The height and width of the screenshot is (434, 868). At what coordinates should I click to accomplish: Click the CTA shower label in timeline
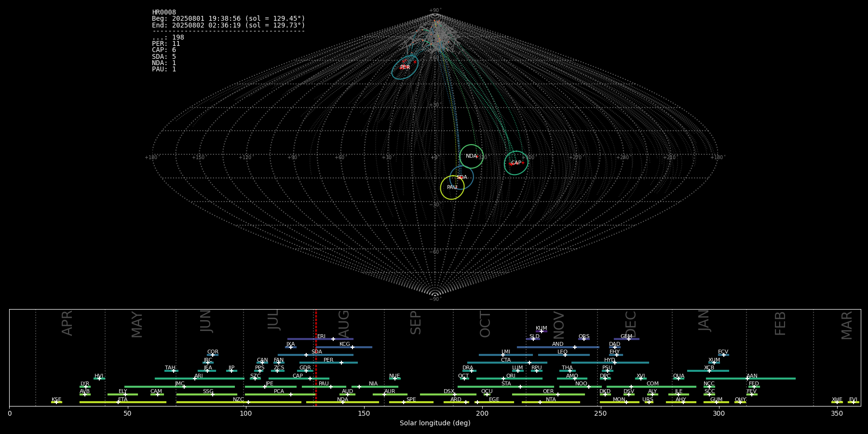point(506,360)
